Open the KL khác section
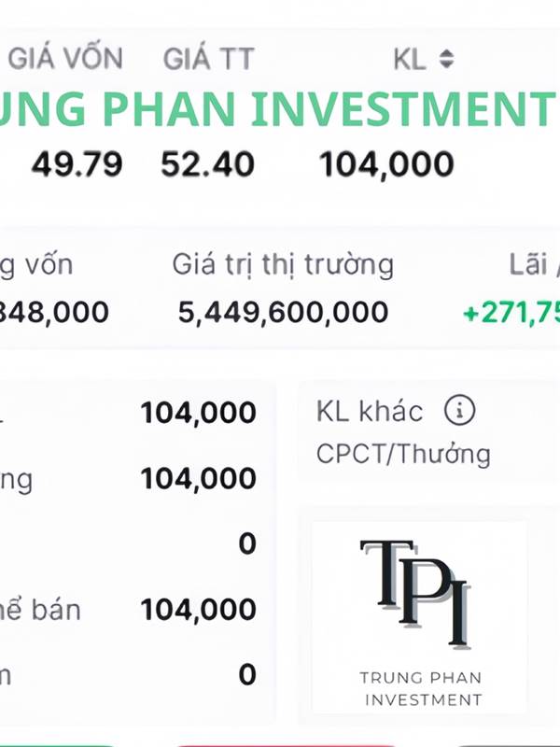The image size is (560, 747). tap(370, 410)
